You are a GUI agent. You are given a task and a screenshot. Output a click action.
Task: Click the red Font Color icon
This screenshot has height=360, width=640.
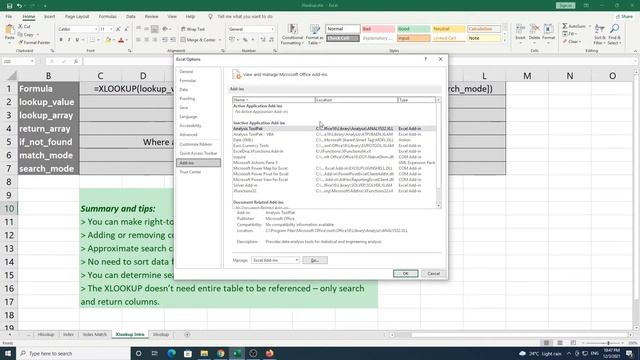pyautogui.click(x=121, y=40)
